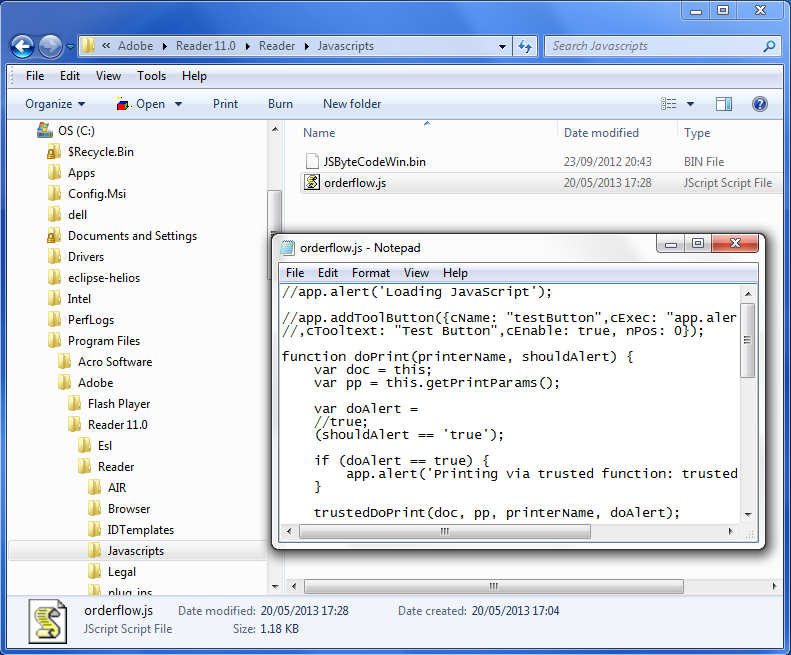
Task: Open the Notepad File menu
Action: [x=295, y=273]
